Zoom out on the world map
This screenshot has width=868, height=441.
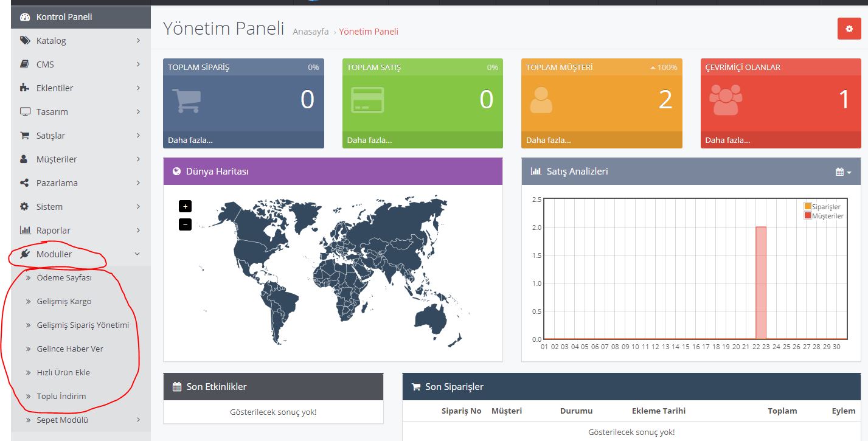click(x=186, y=224)
